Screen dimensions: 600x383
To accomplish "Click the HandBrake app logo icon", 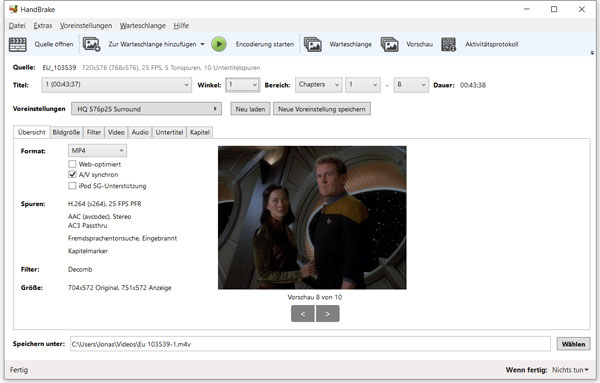I will 13,9.
